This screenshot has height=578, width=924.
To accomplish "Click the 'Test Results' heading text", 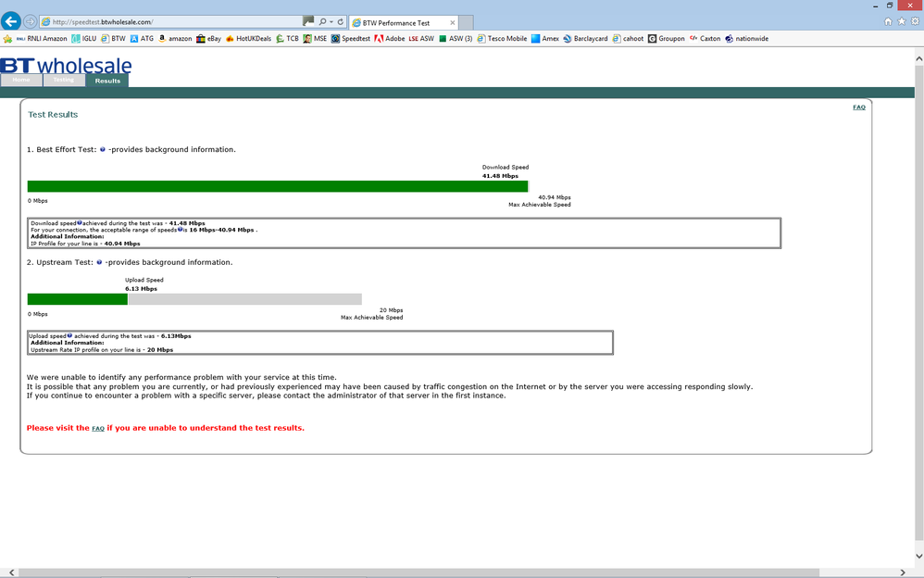I will (x=53, y=115).
